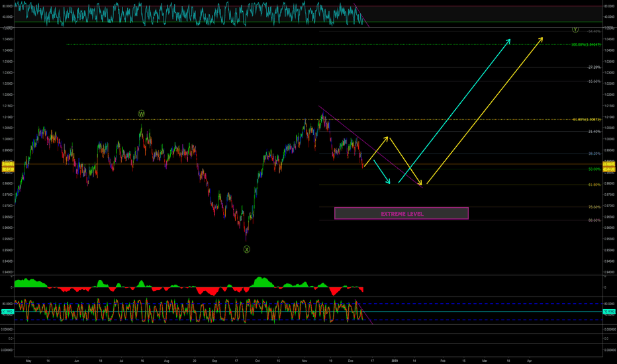Image resolution: width=617 pixels, height=364 pixels.
Task: Select the green 50.00% retracement label
Action: click(x=594, y=169)
